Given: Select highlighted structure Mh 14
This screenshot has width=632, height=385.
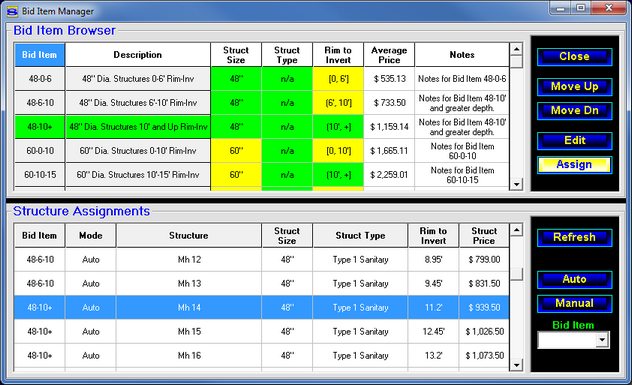Looking at the screenshot, I should [x=262, y=308].
